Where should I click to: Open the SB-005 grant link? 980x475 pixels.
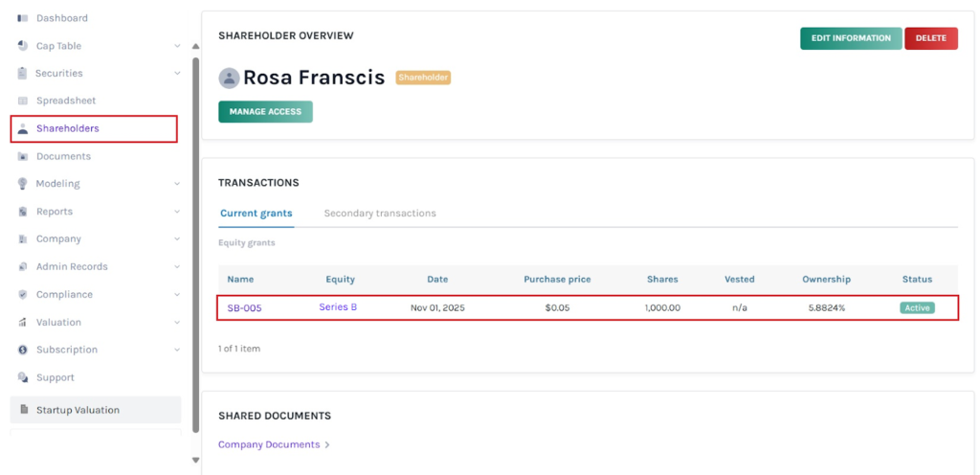coord(244,308)
